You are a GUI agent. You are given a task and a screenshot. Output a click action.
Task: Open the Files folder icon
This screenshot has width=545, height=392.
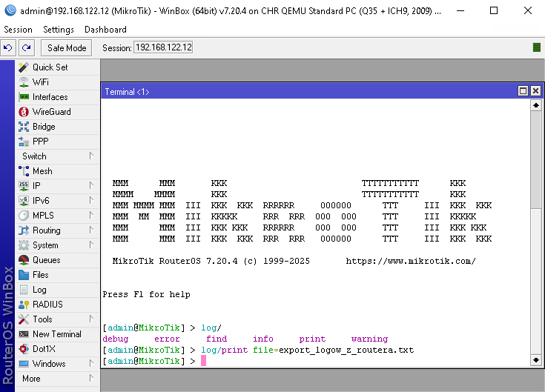(24, 275)
